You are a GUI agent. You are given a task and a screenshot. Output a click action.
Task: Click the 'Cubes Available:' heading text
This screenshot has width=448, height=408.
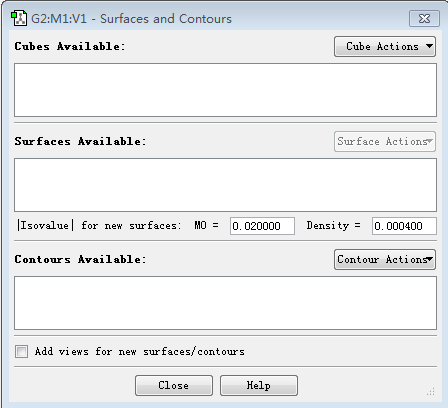click(x=70, y=46)
